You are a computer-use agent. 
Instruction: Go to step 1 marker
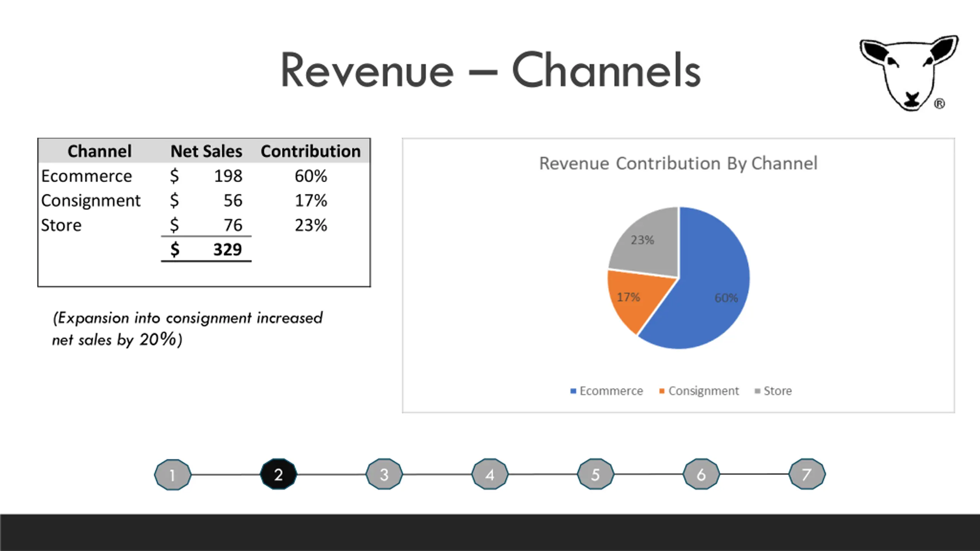(x=173, y=474)
